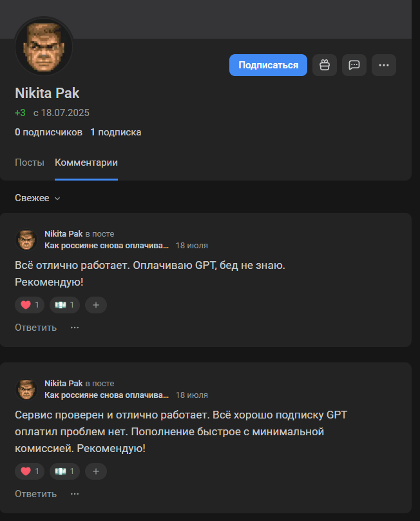Add a reaction to first comment
Viewport: 420px width, 521px height.
coord(96,305)
